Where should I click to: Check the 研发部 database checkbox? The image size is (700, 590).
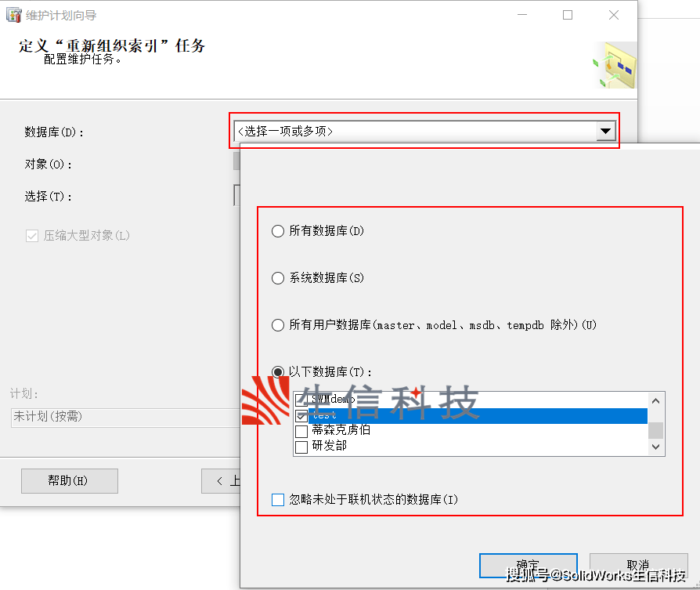click(301, 447)
